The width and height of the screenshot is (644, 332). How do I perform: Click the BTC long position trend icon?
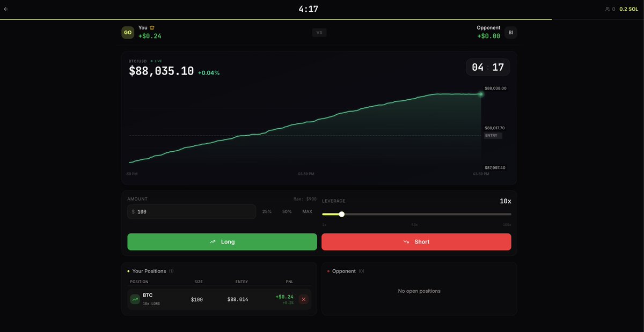[x=135, y=299]
